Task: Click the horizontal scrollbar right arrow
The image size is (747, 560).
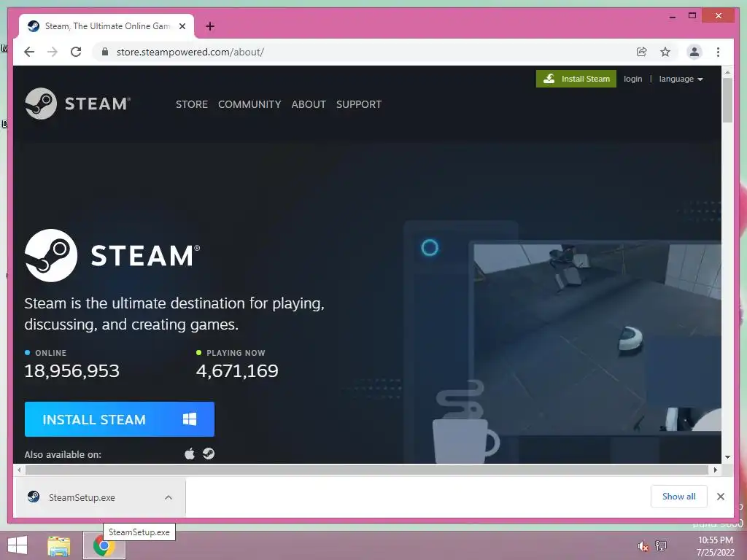Action: click(x=715, y=470)
